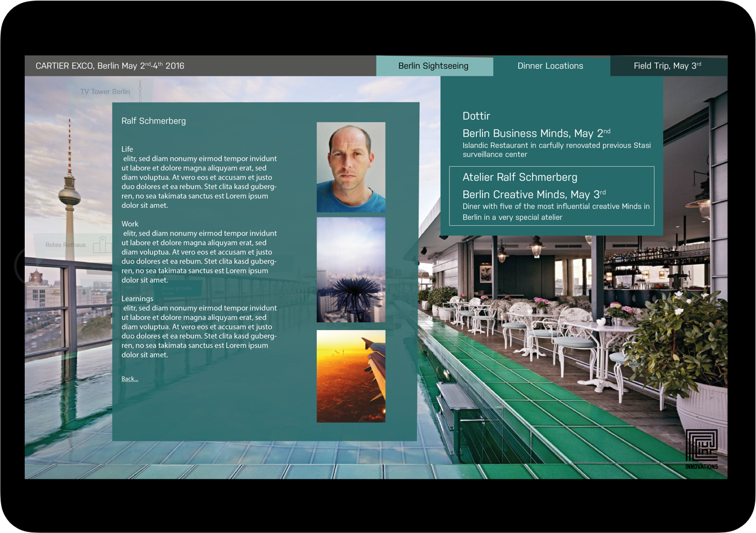
Task: Click Islandic Restaurant description text
Action: 557,150
